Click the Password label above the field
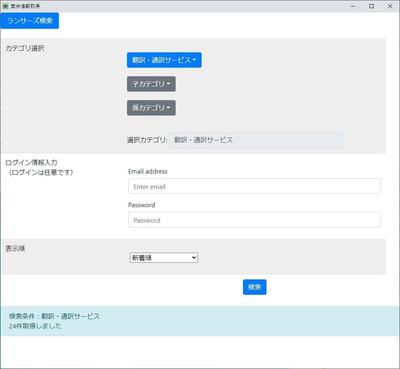Image resolution: width=400 pixels, height=369 pixels. pyautogui.click(x=142, y=205)
